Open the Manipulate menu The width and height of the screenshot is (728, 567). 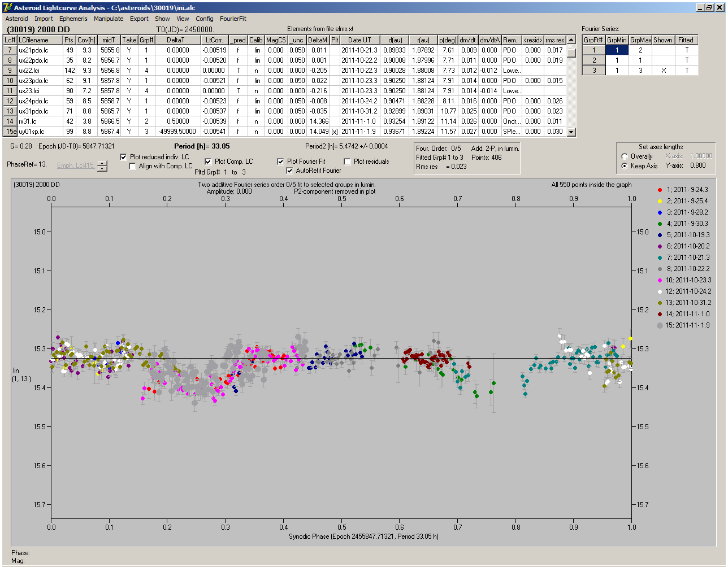pyautogui.click(x=109, y=19)
